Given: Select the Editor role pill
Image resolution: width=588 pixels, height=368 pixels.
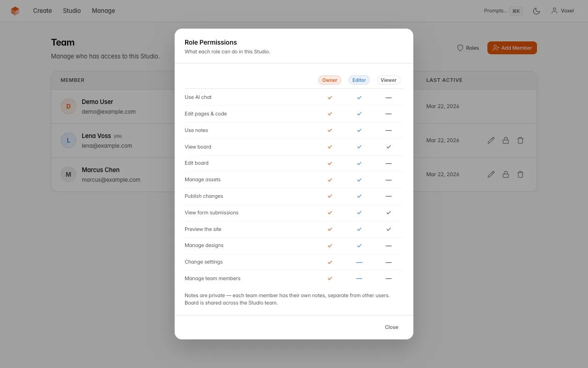Looking at the screenshot, I should (x=359, y=80).
